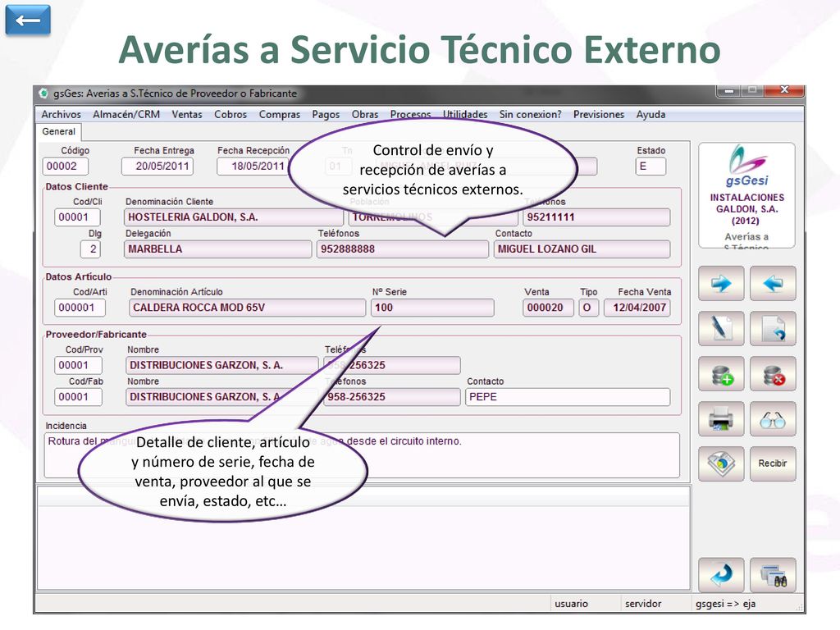Click the usuario status bar entry
The width and height of the screenshot is (840, 630).
571,604
